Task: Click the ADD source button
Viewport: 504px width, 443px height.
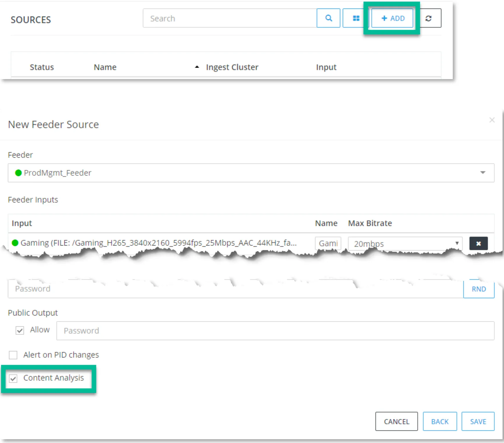Action: 392,18
